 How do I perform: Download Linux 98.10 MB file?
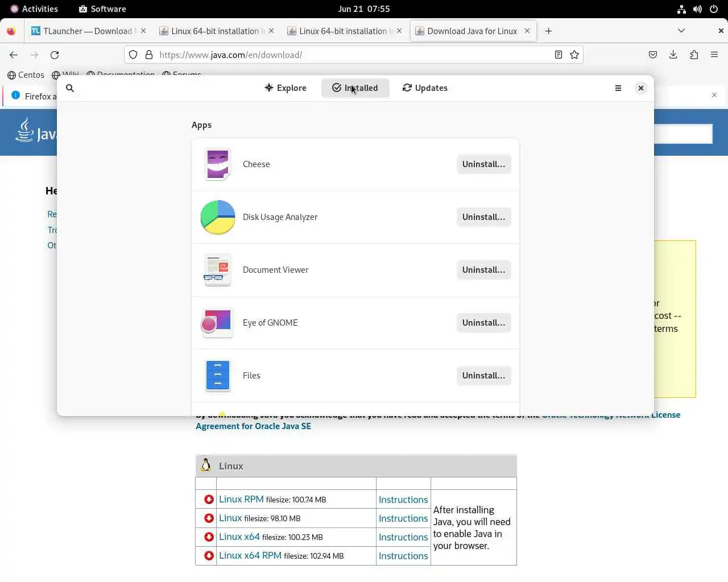pyautogui.click(x=230, y=518)
